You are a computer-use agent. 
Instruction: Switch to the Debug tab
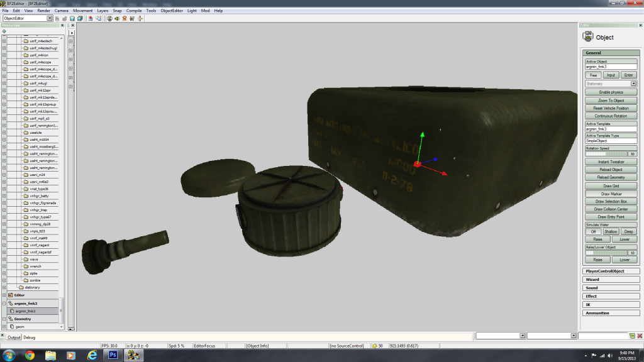[31, 337]
